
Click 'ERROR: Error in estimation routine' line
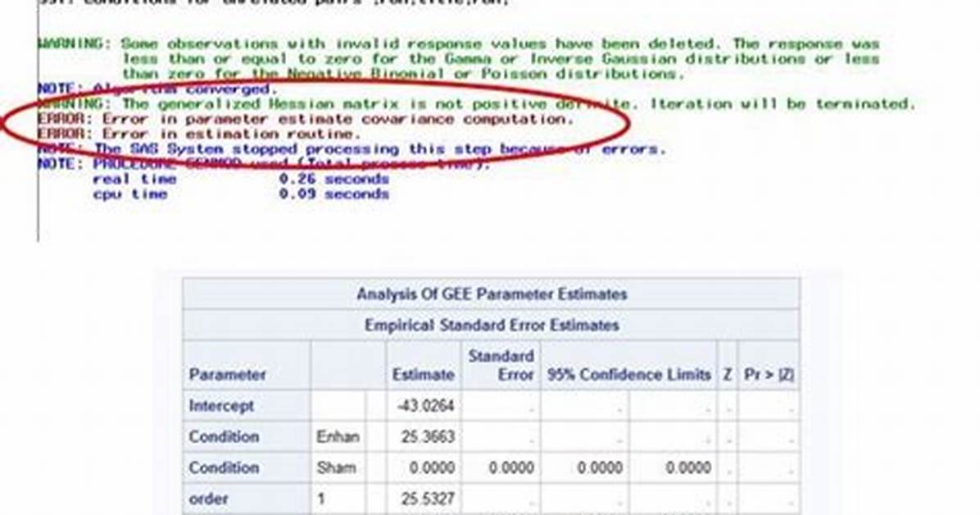tap(199, 134)
